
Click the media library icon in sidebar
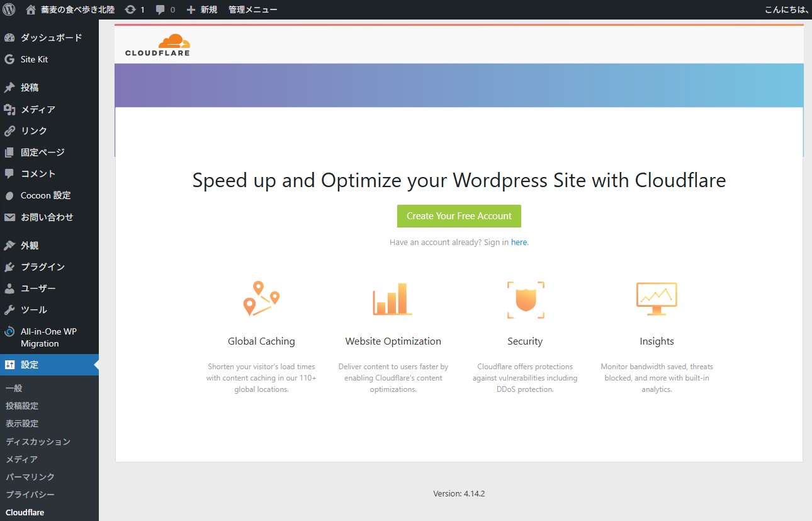click(x=9, y=109)
